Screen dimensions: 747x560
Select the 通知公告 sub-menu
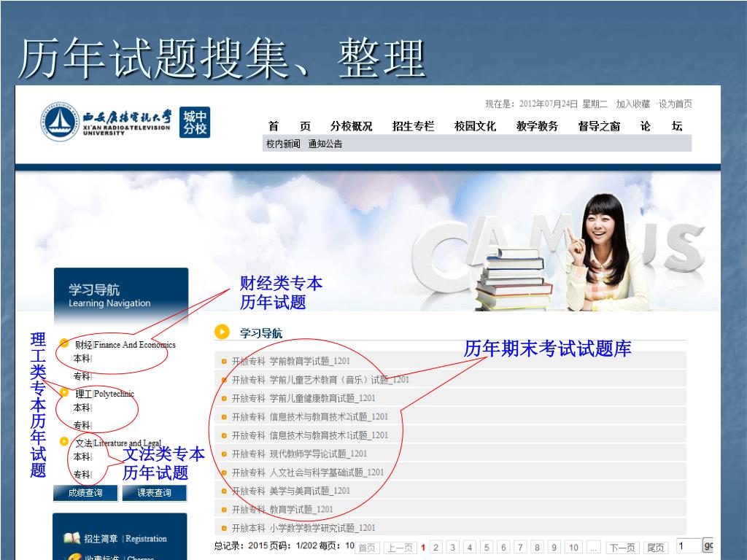click(x=325, y=144)
